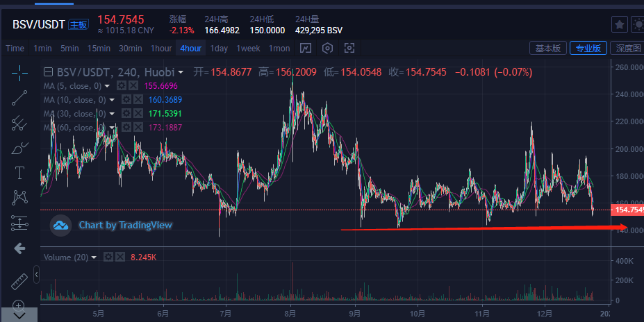
Task: Open the 深度图 depth chart
Action: pos(627,48)
